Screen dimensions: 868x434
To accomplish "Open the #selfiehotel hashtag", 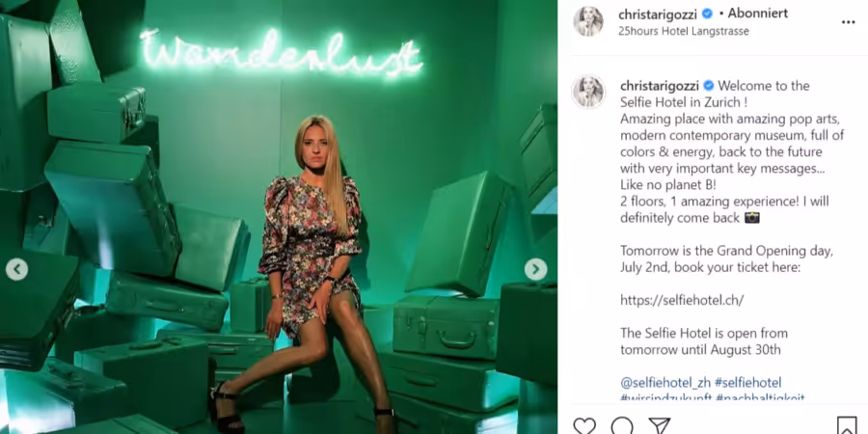I will pos(747,383).
